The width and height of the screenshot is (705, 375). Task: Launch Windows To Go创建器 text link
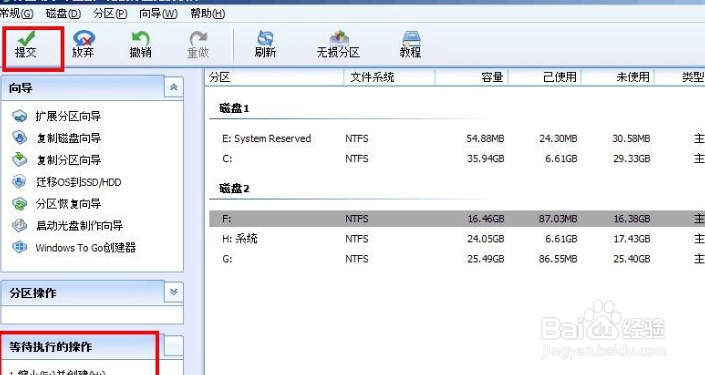click(x=85, y=248)
